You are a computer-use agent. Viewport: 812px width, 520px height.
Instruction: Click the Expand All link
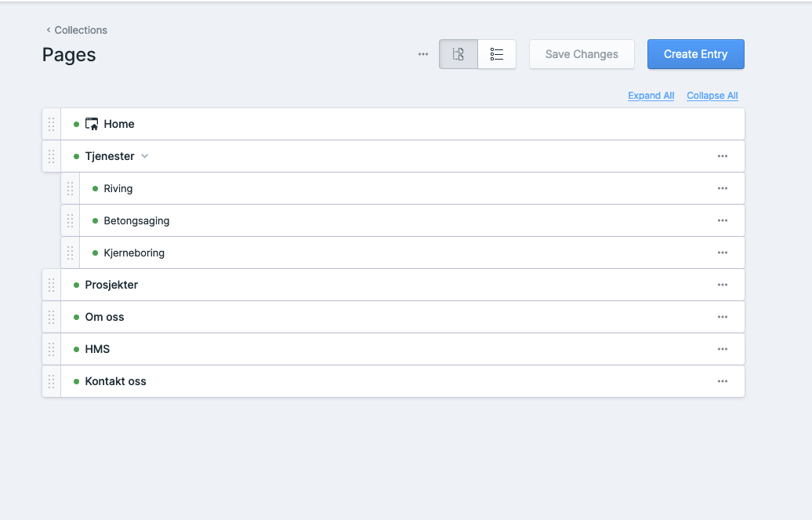(x=651, y=96)
